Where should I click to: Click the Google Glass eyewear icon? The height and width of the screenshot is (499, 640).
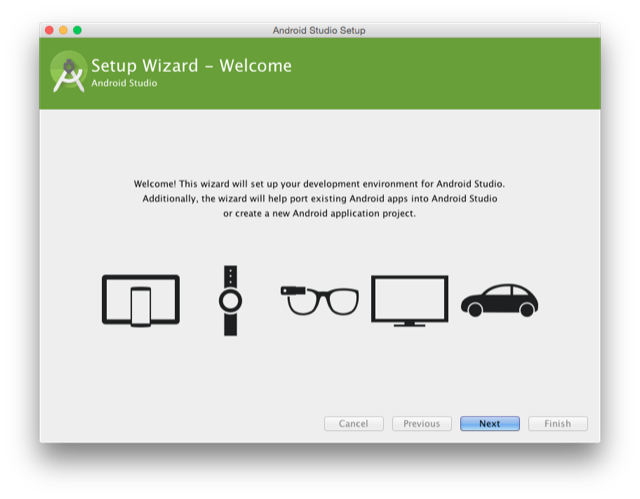(x=320, y=301)
